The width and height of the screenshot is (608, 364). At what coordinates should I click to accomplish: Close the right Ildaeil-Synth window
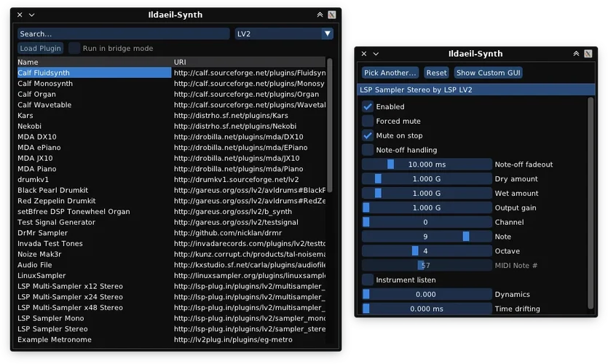click(363, 54)
